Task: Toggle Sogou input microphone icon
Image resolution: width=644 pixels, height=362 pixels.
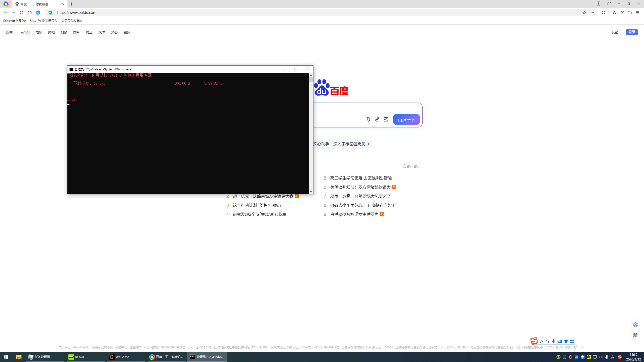Action: [x=554, y=341]
